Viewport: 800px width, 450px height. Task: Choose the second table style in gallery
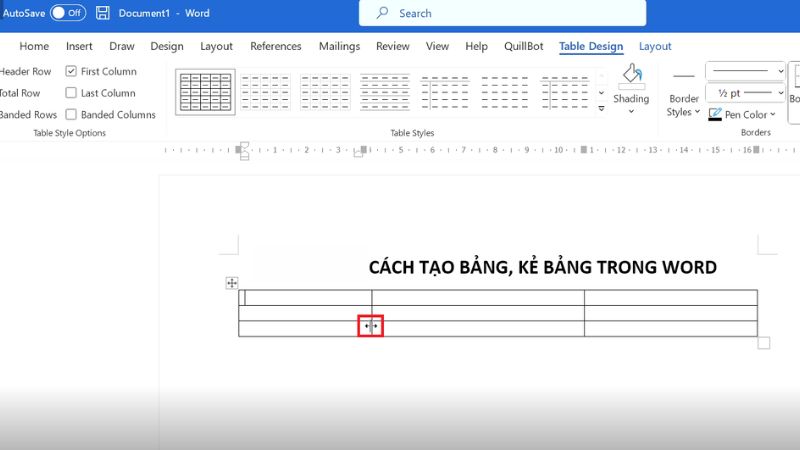pyautogui.click(x=265, y=92)
